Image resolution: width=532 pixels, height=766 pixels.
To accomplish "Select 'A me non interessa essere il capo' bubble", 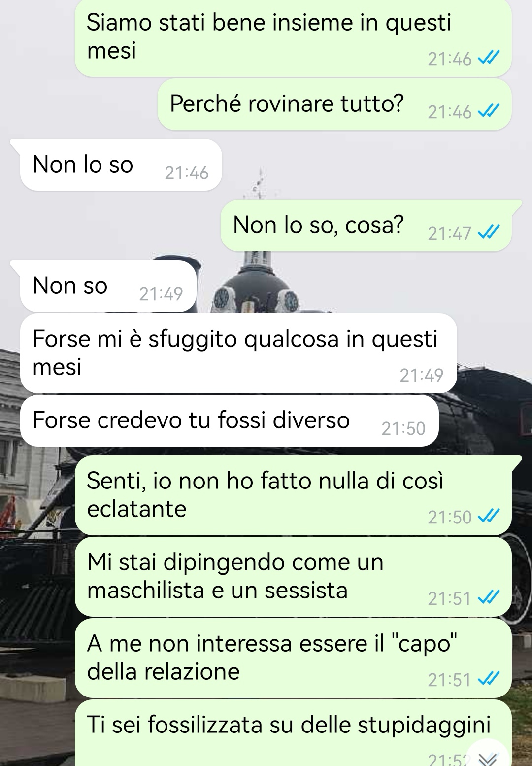I will click(293, 658).
